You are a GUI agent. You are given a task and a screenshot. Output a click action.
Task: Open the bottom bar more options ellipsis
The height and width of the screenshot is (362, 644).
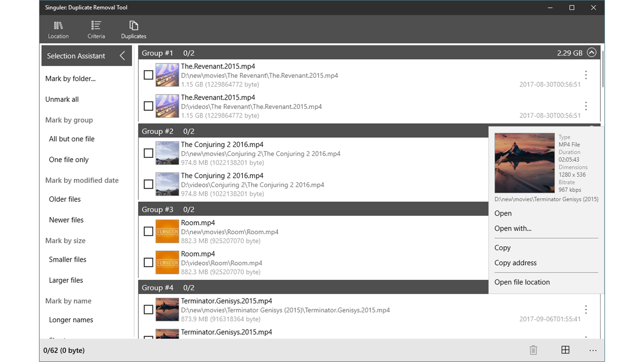(593, 350)
